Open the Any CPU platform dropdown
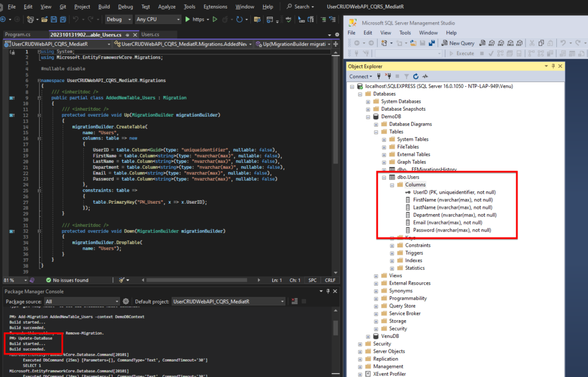Viewport: 588px width, 377px height. pyautogui.click(x=158, y=19)
